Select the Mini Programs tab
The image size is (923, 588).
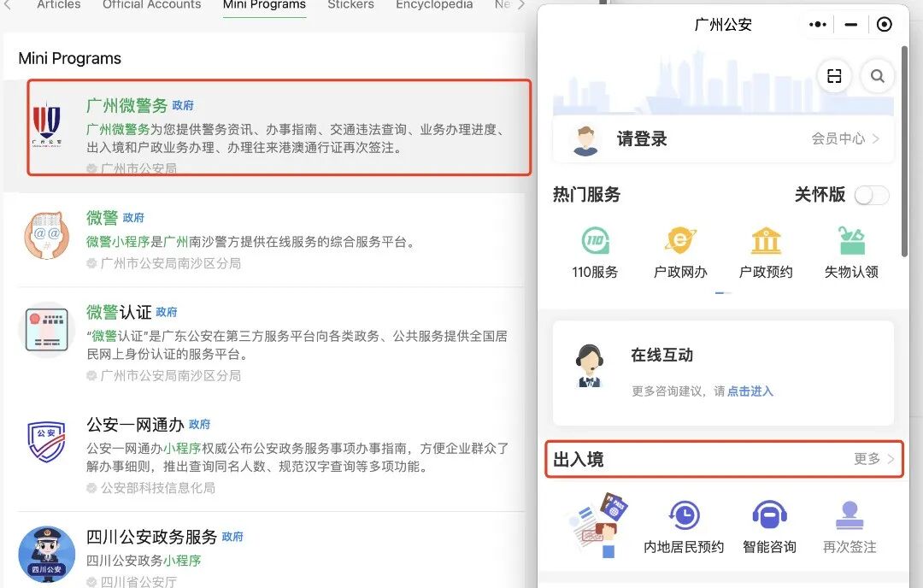(x=264, y=5)
